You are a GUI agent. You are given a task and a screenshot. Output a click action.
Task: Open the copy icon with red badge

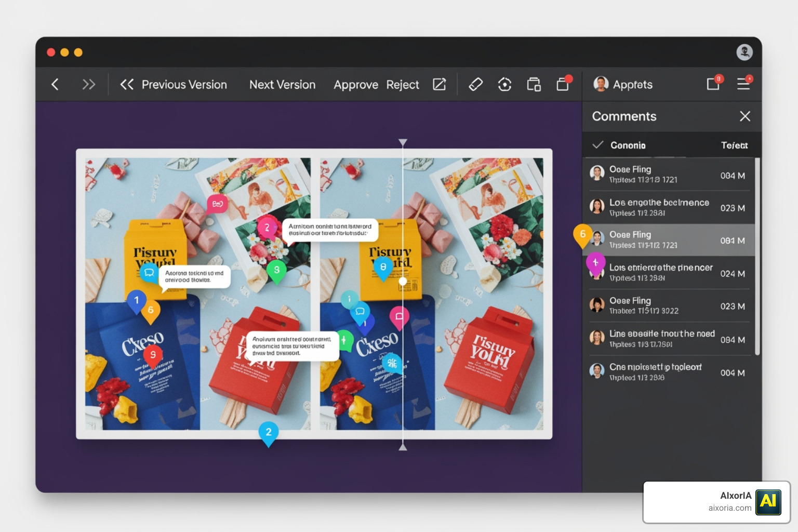[563, 83]
